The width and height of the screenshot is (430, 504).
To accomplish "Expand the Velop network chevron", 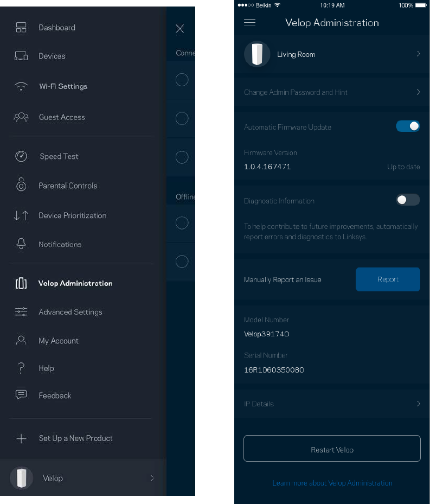I will pyautogui.click(x=152, y=479).
